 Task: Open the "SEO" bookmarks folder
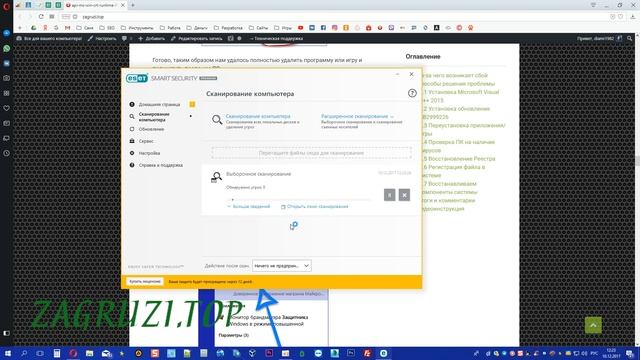tap(107, 28)
